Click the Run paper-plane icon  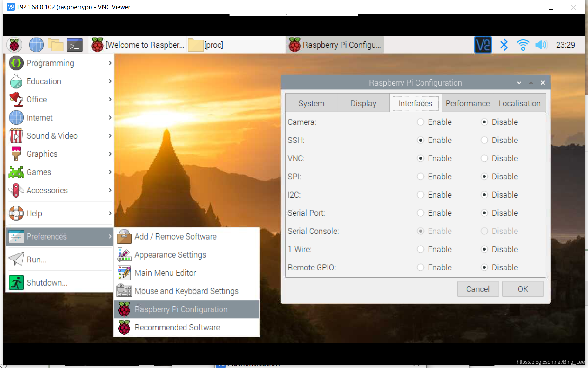click(x=16, y=259)
